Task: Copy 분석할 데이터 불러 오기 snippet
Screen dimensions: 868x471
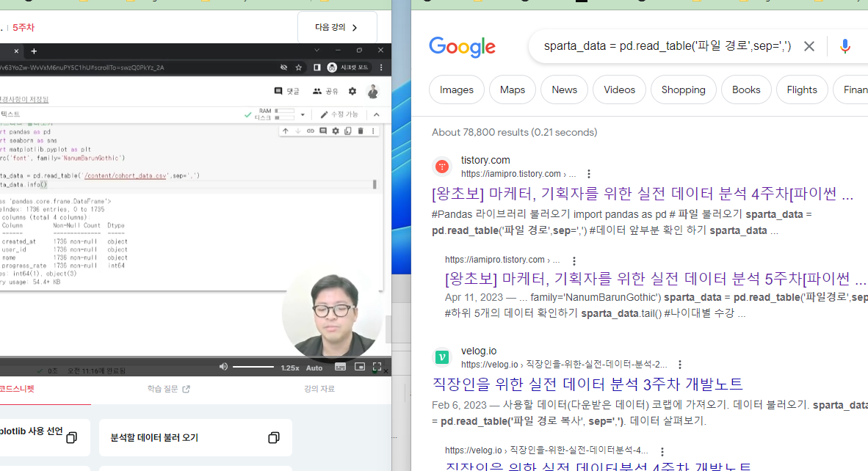Action: pos(273,438)
